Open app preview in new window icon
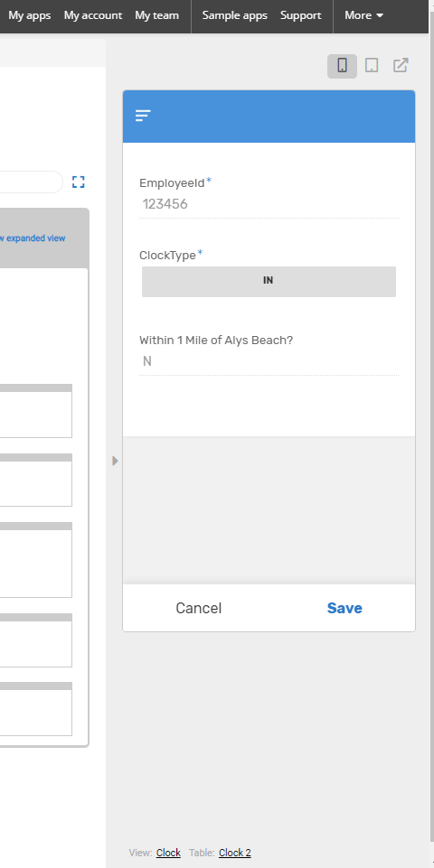 [x=401, y=65]
